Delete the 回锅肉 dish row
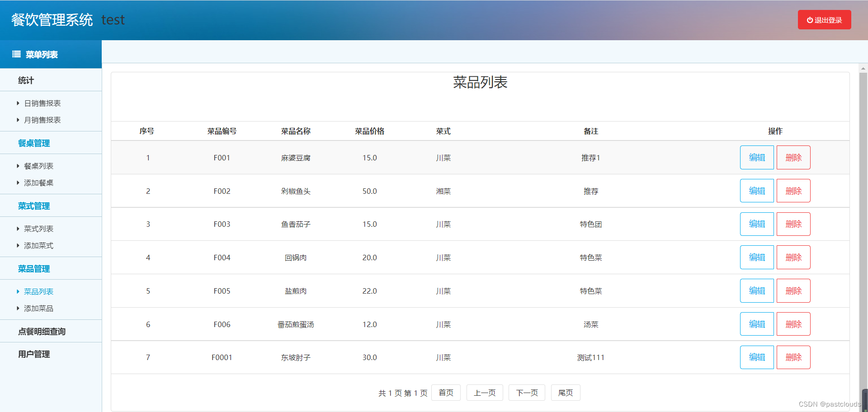The width and height of the screenshot is (868, 412). click(793, 257)
